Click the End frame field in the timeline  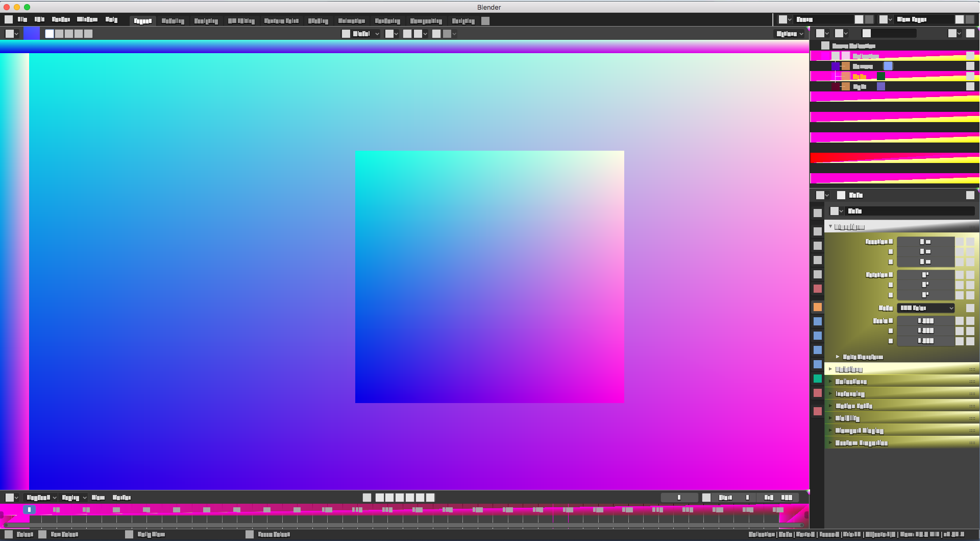click(779, 498)
